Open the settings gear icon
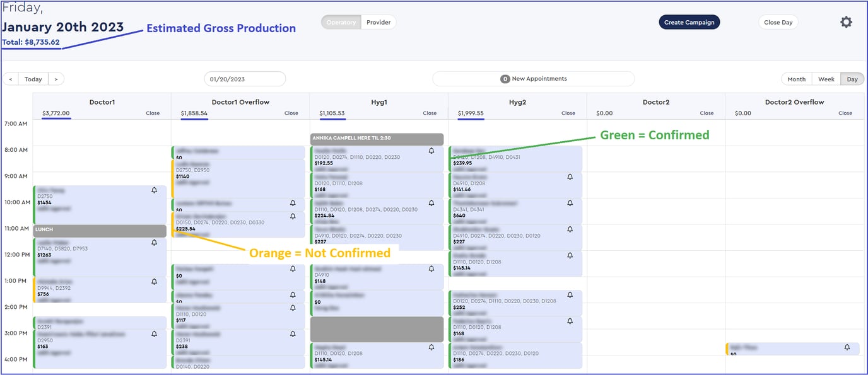Screen dimensions: 868x375 pyautogui.click(x=846, y=22)
